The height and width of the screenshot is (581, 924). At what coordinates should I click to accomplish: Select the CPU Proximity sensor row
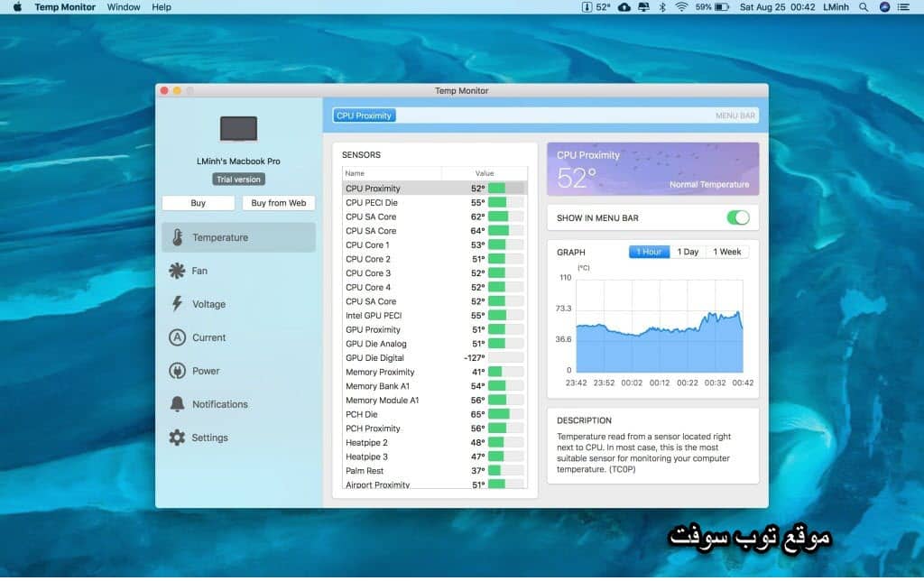coord(434,189)
